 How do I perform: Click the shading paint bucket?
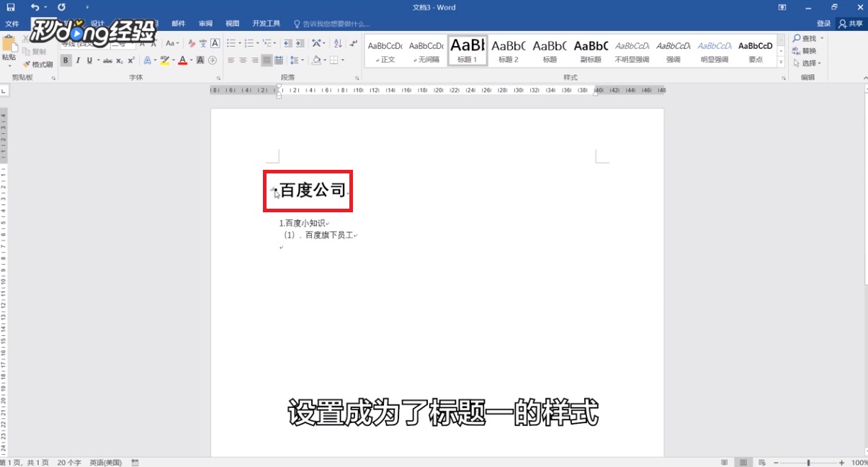pos(316,60)
